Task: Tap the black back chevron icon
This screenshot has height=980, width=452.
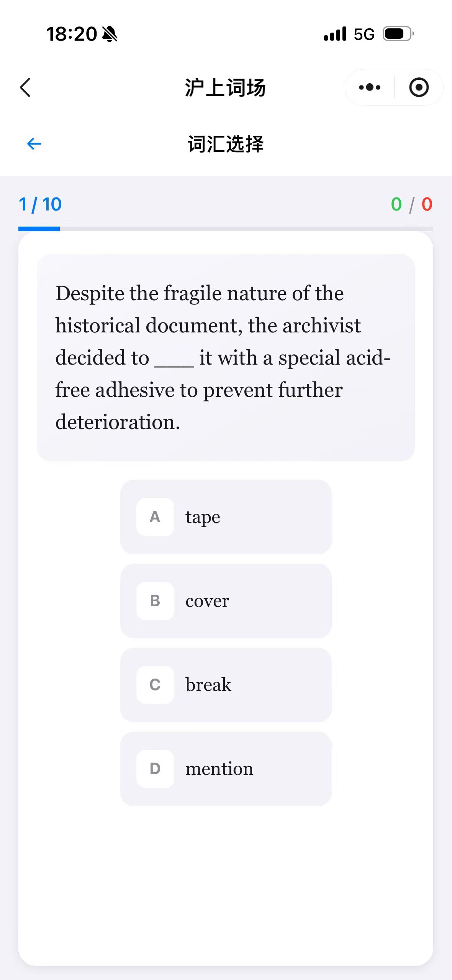Action: coord(25,87)
